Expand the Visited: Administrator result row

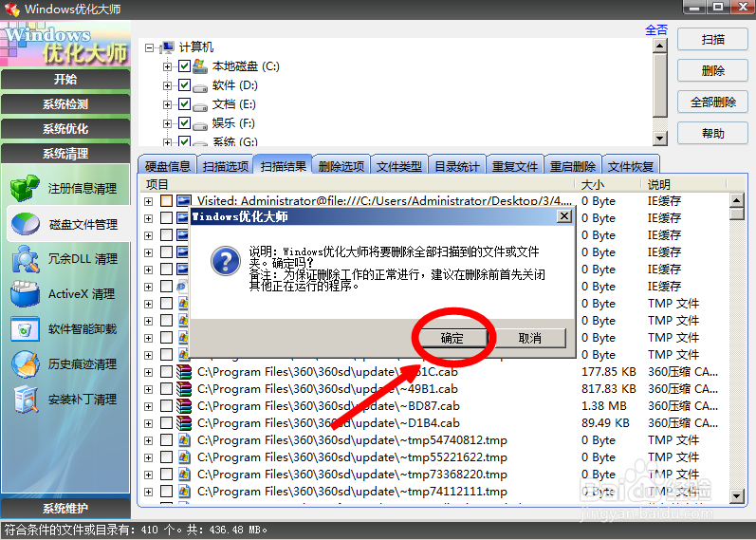[x=149, y=201]
